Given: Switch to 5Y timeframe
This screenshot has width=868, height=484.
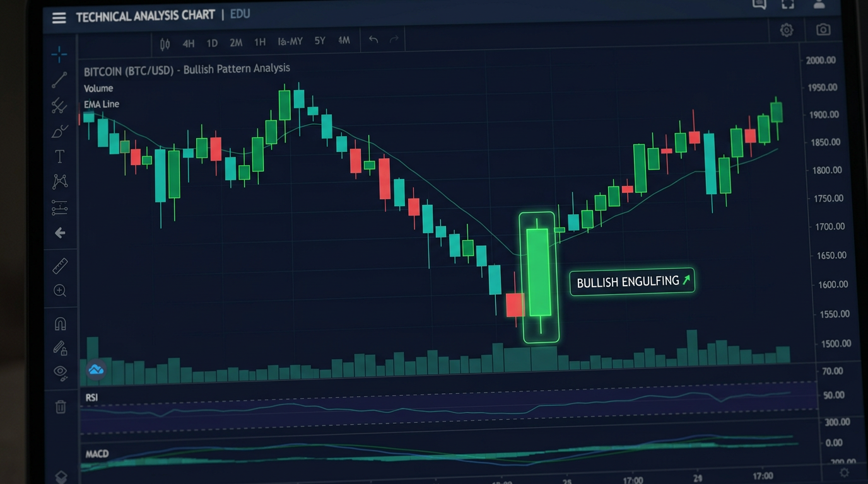Looking at the screenshot, I should (x=320, y=41).
